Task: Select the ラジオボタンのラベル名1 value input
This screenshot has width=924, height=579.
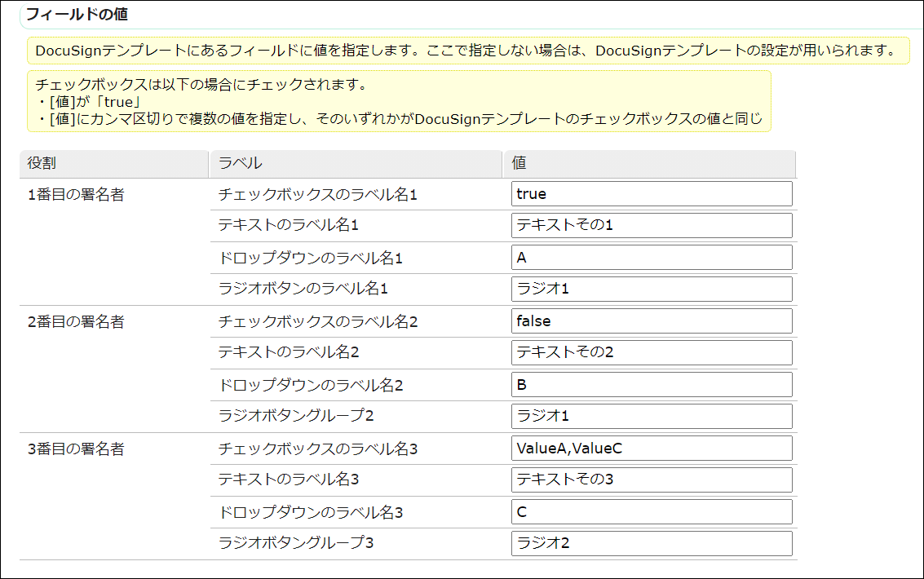Action: pyautogui.click(x=652, y=289)
